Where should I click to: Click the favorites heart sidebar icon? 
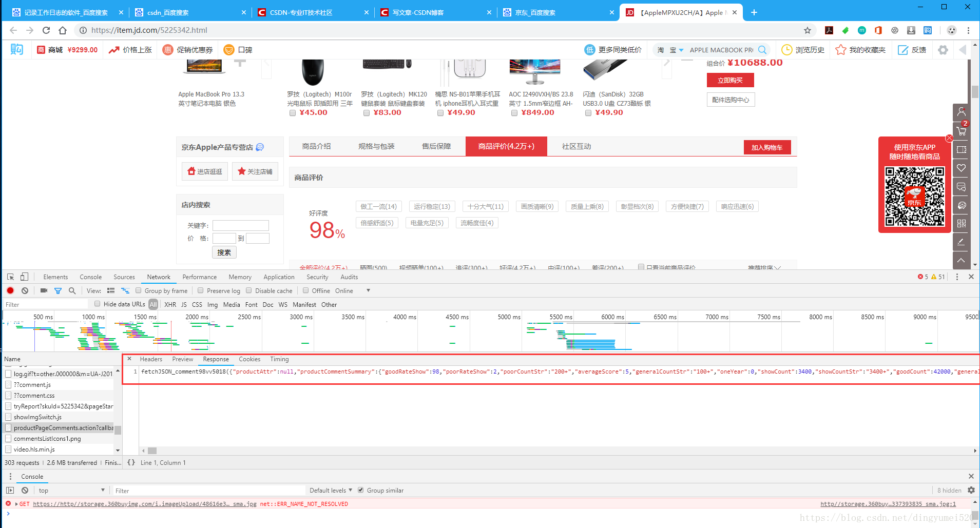(x=962, y=168)
